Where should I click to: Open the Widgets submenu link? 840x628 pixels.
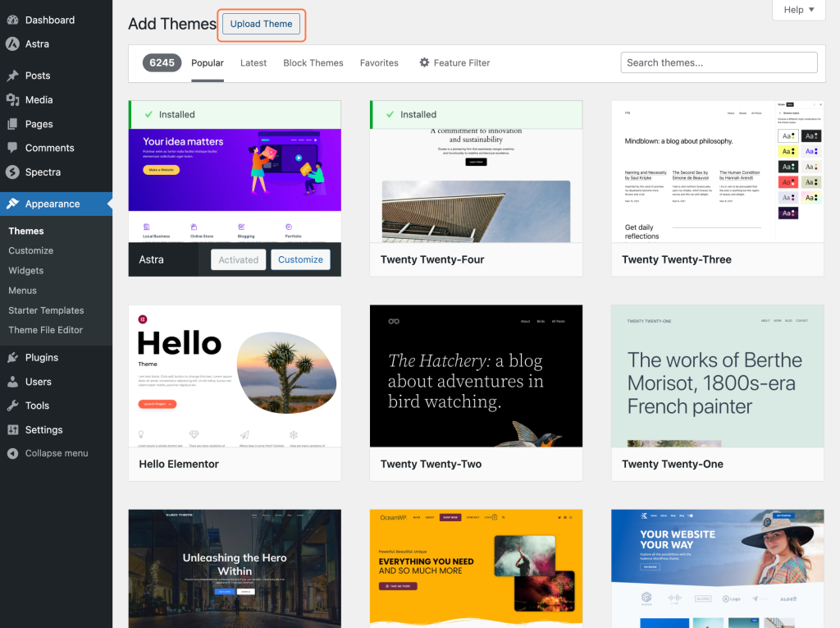[x=26, y=270]
